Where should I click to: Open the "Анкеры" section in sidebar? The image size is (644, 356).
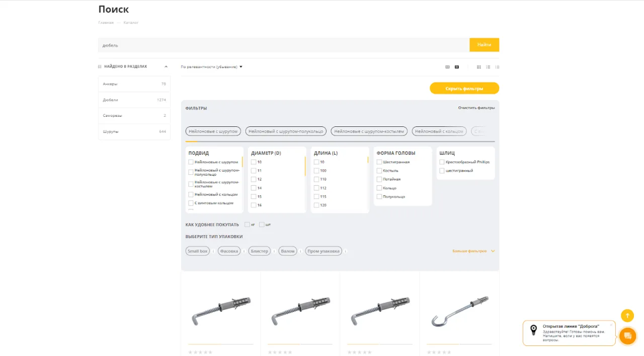click(134, 84)
